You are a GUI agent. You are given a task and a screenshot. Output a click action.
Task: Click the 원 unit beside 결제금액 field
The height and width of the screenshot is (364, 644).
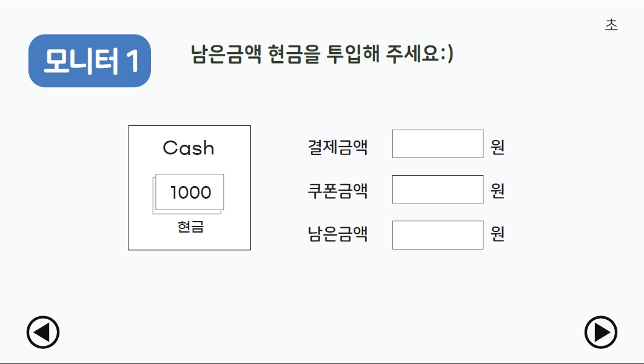497,147
